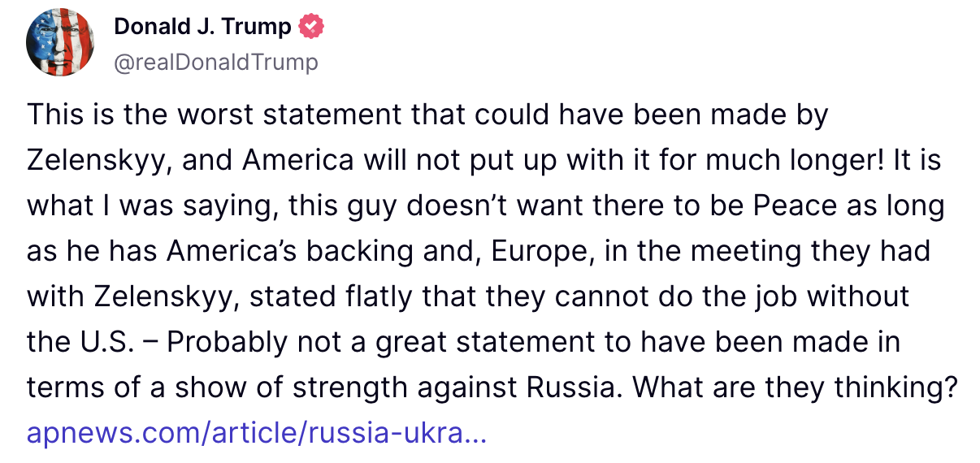
Task: Click the post's first line starting 'This is the worst'
Action: pyautogui.click(x=427, y=115)
